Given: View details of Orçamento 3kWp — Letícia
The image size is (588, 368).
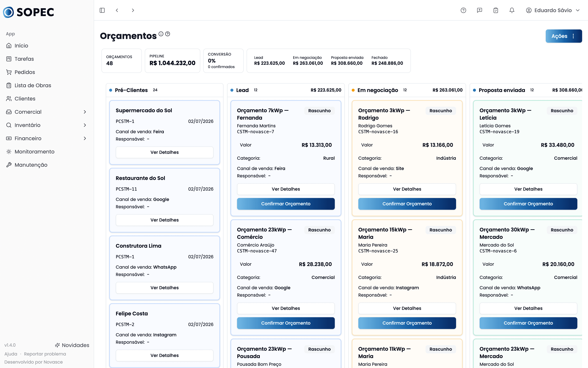Looking at the screenshot, I should tap(528, 189).
